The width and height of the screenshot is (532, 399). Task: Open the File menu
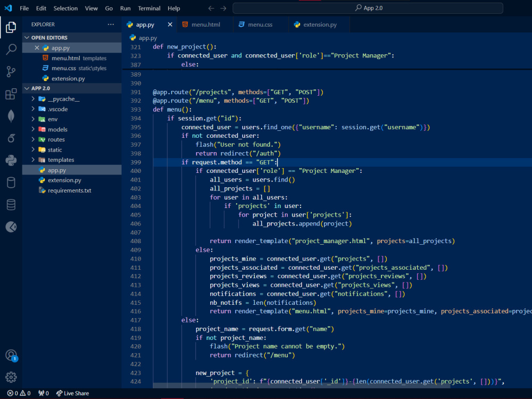pyautogui.click(x=24, y=8)
